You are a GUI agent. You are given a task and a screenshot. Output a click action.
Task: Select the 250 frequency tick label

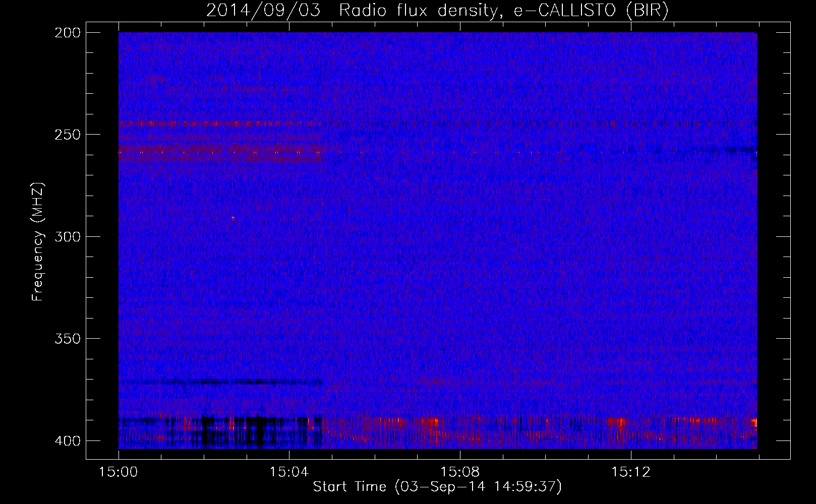tap(67, 135)
